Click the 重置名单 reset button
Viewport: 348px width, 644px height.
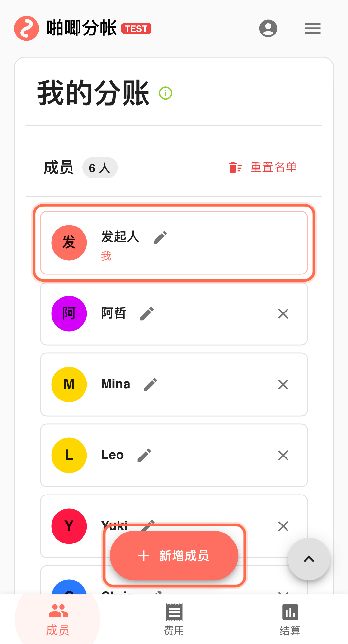point(263,168)
